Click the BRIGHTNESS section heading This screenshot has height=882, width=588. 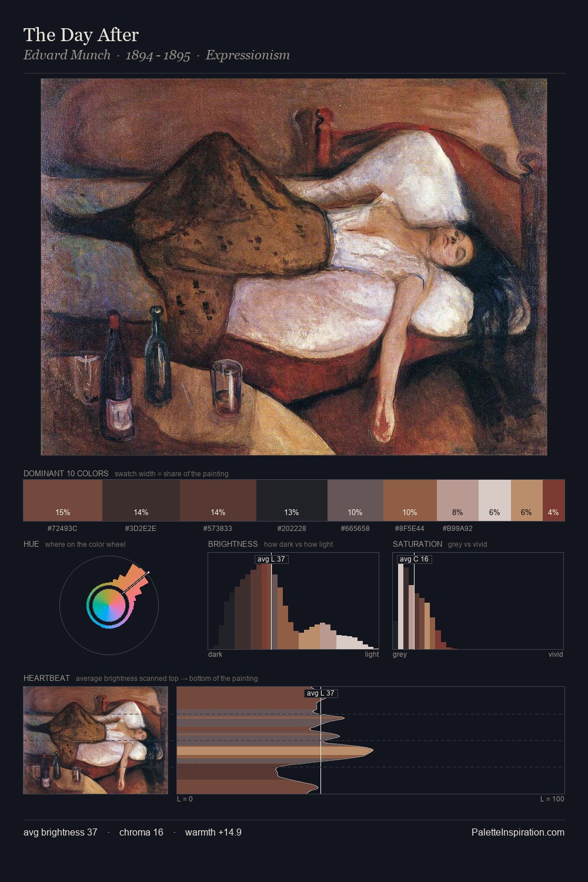[x=233, y=544]
